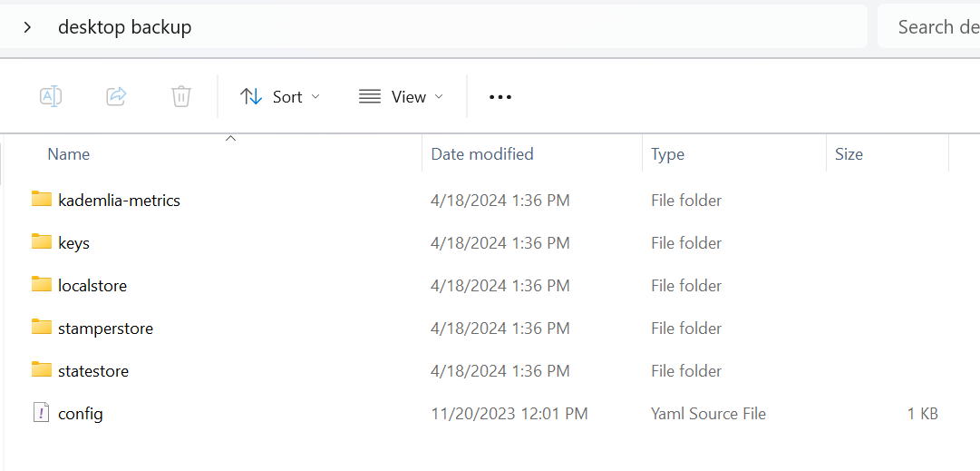Select the config file name
The image size is (980, 471).
click(x=81, y=414)
